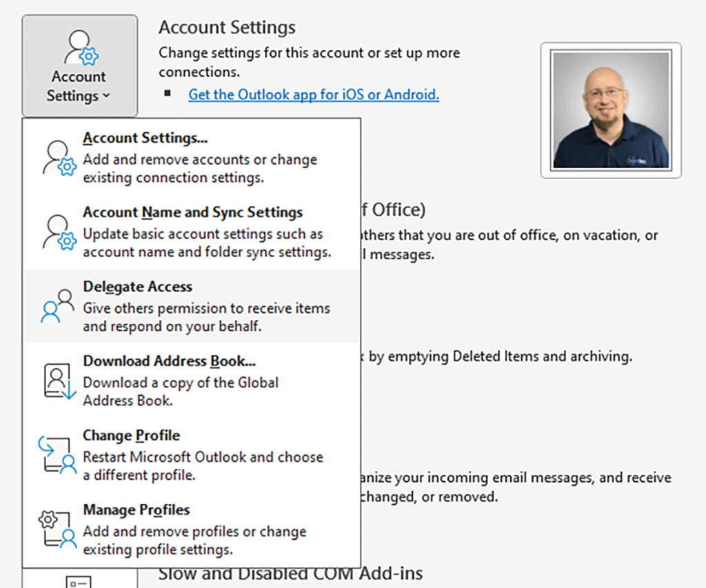Choose Account Name and Sync Settings

[192, 232]
